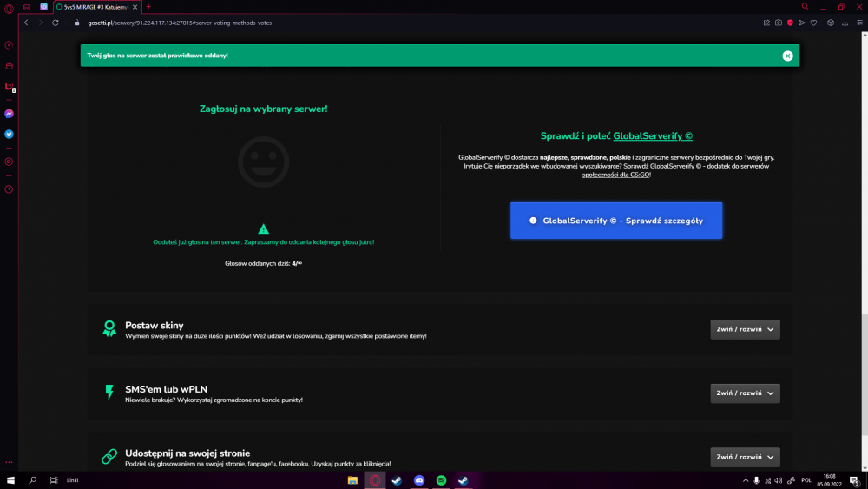Screen dimensions: 868x489
Task: Open the Windows notification center
Action: [x=855, y=480]
